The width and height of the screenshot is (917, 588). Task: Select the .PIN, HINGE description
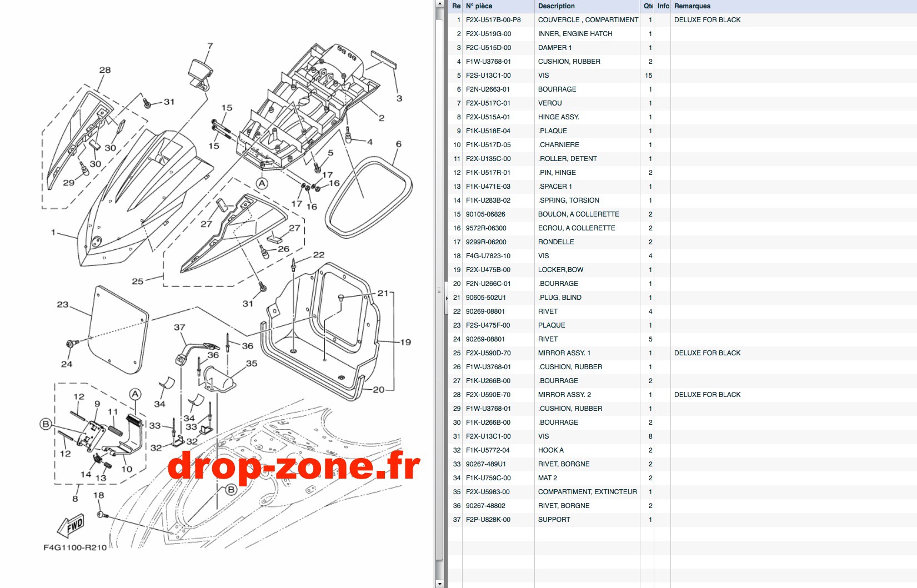pos(557,173)
